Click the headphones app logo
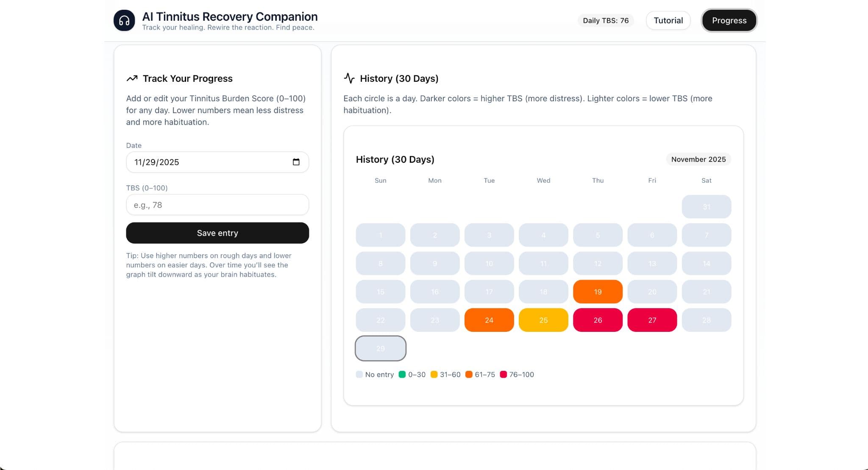The image size is (868, 470). (x=124, y=20)
